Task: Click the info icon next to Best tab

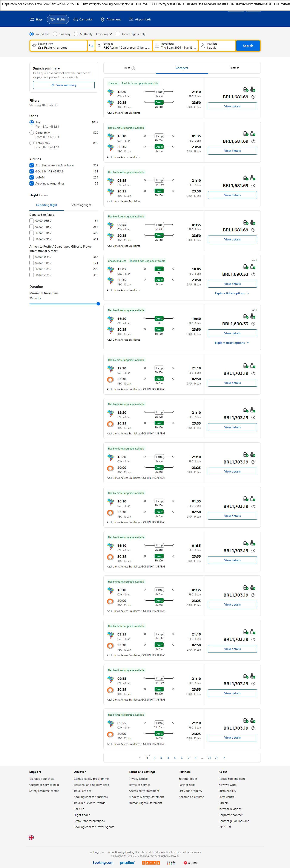Action: (133, 68)
